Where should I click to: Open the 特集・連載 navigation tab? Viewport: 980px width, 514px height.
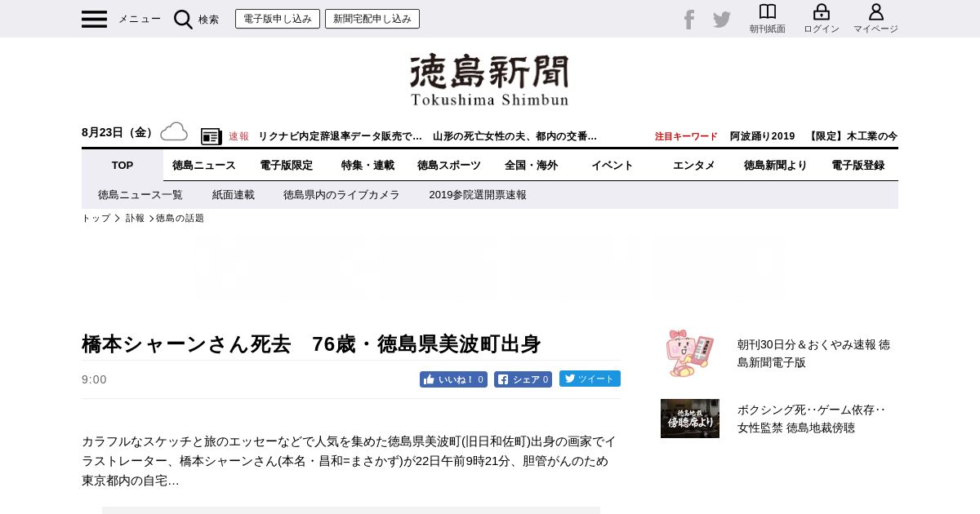tap(367, 165)
